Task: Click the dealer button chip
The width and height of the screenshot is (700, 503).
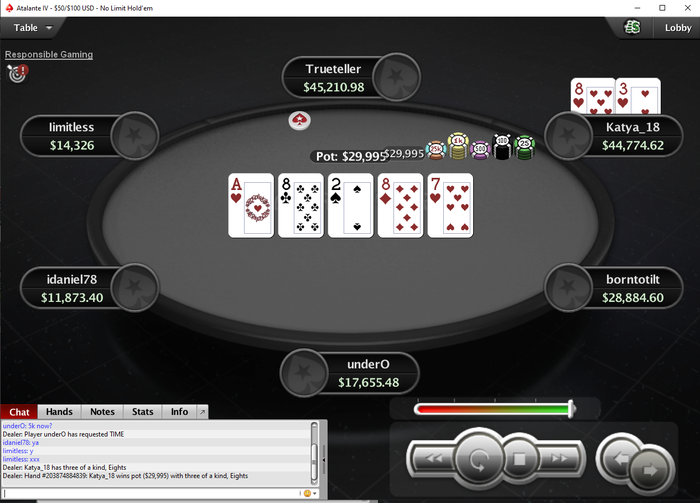Action: (x=299, y=121)
